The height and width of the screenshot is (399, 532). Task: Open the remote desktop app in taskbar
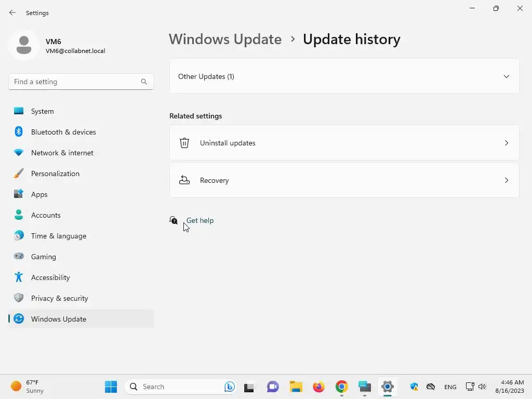point(365,387)
